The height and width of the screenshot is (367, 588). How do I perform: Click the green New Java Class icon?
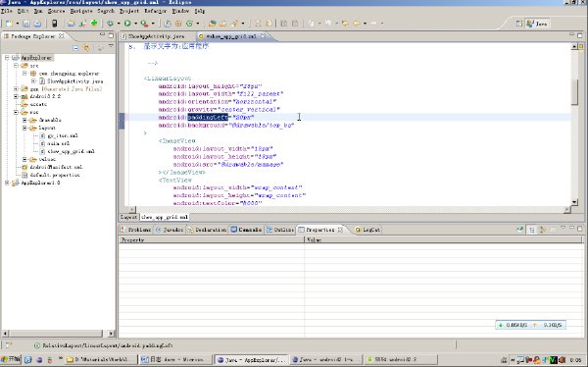coord(190,24)
